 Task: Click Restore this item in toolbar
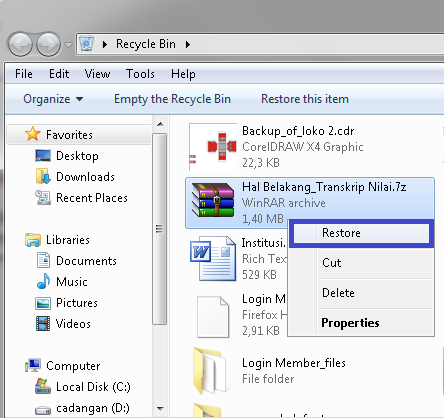coord(305,99)
